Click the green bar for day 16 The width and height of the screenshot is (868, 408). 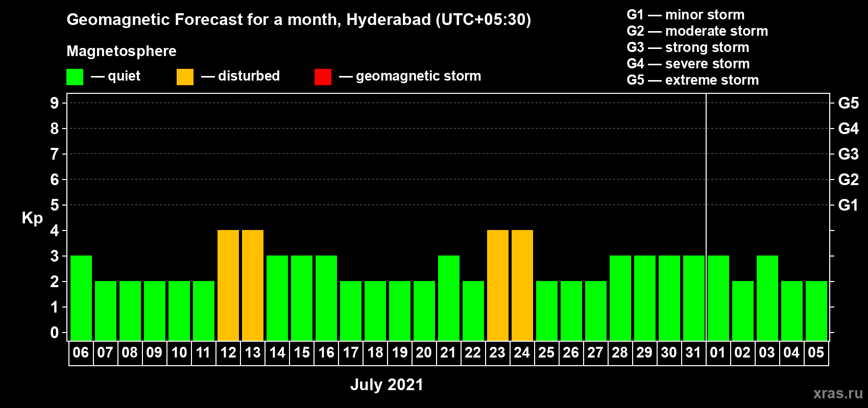click(x=326, y=298)
